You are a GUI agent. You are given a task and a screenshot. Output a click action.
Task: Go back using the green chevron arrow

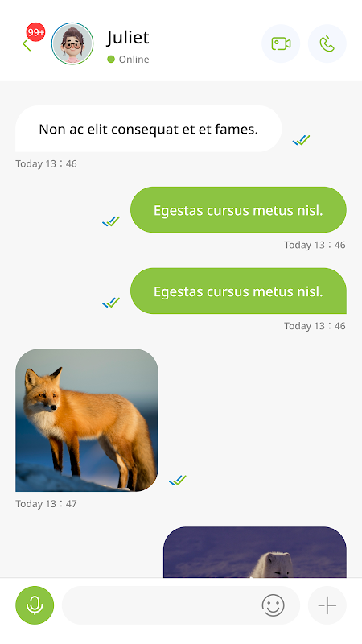coord(27,45)
